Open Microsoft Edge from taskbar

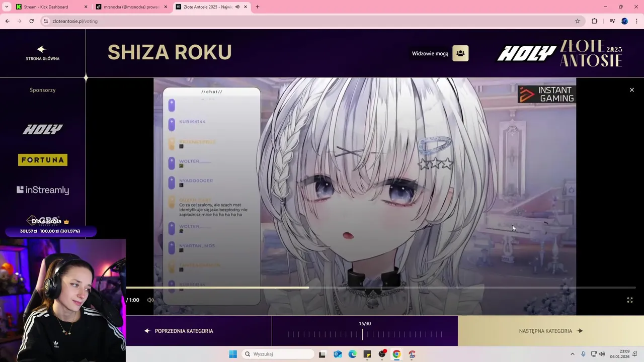click(352, 354)
